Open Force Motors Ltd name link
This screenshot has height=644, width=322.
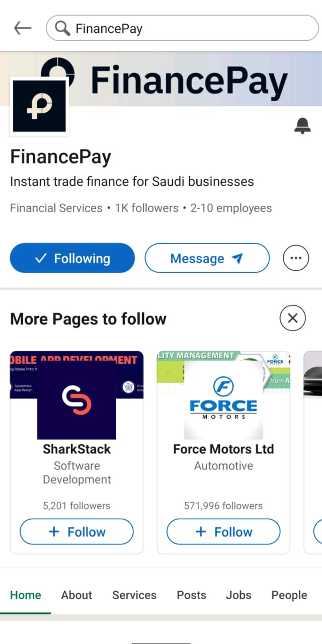pos(223,449)
